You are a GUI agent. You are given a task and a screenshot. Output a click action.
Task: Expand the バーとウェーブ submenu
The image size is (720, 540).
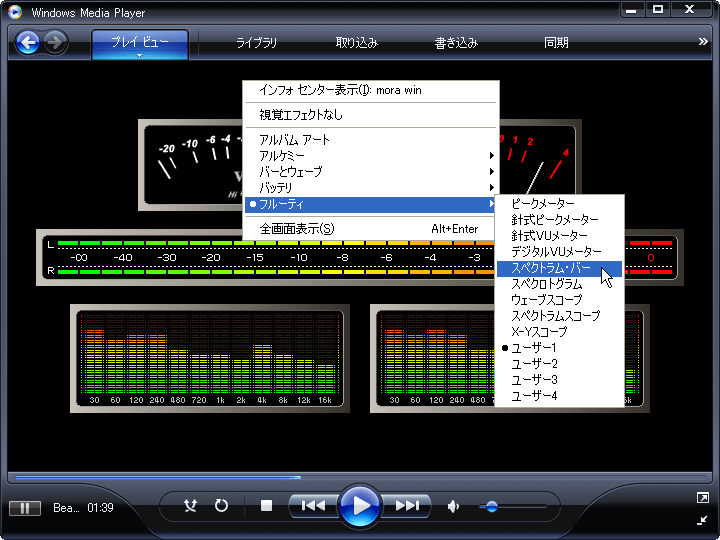pos(371,172)
